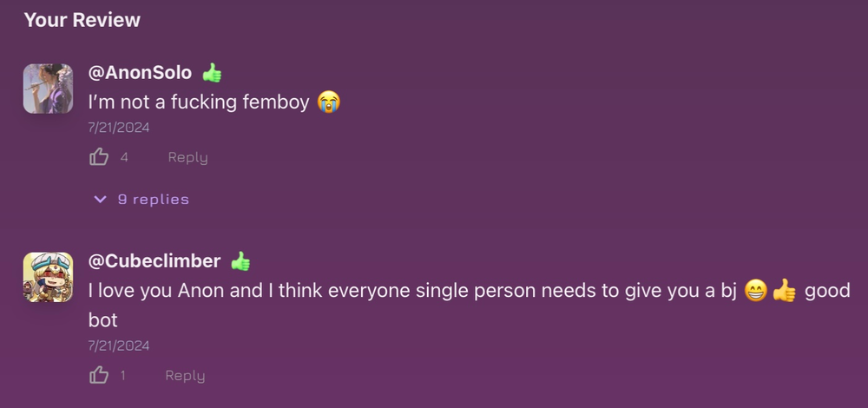The width and height of the screenshot is (868, 408).
Task: Click the 7/21/2024 date under AnonSolo's review
Action: 118,128
